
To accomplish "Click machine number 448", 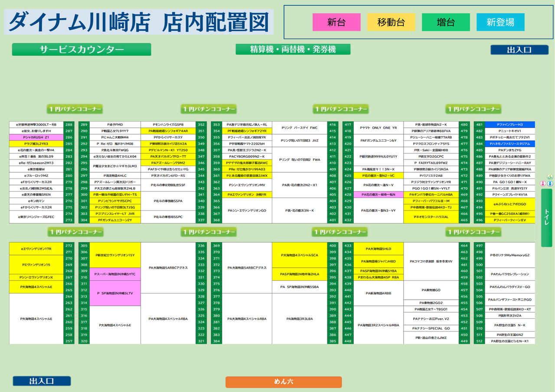I will [x=348, y=341].
